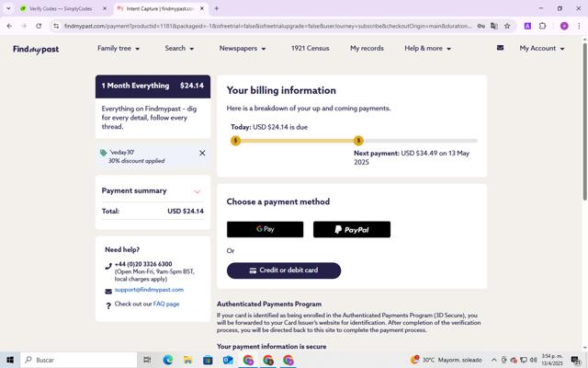The image size is (588, 368).
Task: Switch to the Verify Codes — SimplyCodes tab
Action: (62, 8)
